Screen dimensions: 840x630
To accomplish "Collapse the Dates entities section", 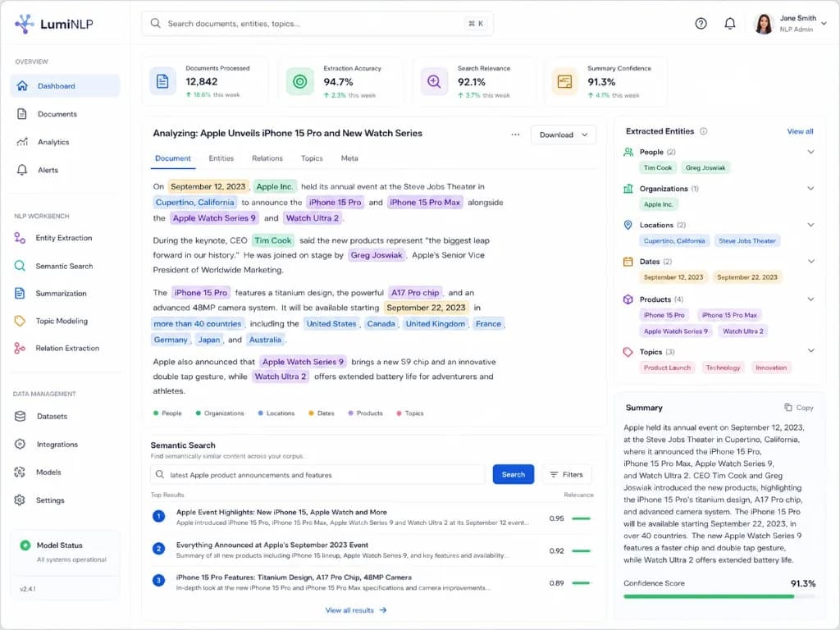I will (x=811, y=262).
